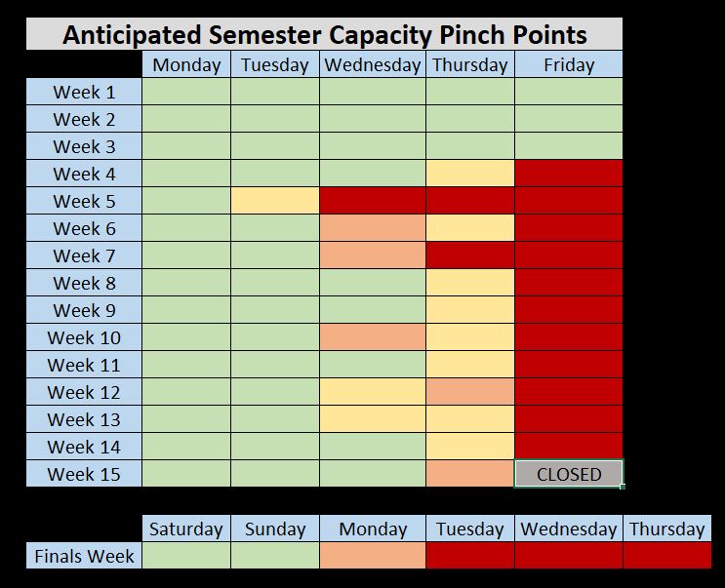The image size is (725, 588).
Task: Select the orange Week 15 Thursday cell
Action: coord(470,474)
